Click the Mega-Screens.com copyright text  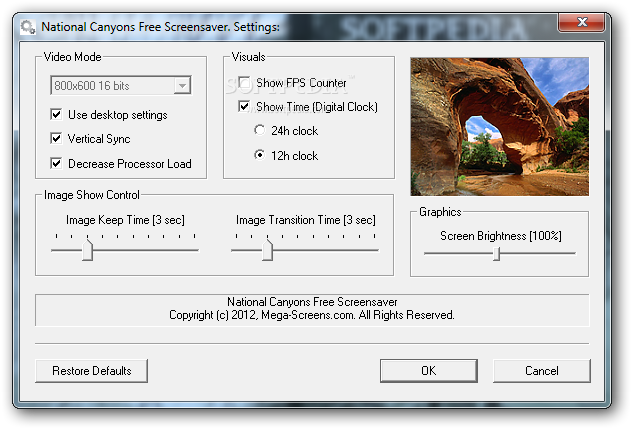coord(312,315)
